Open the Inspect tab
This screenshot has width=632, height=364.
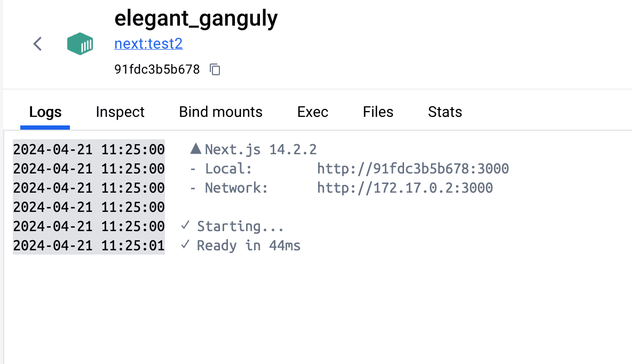point(120,112)
